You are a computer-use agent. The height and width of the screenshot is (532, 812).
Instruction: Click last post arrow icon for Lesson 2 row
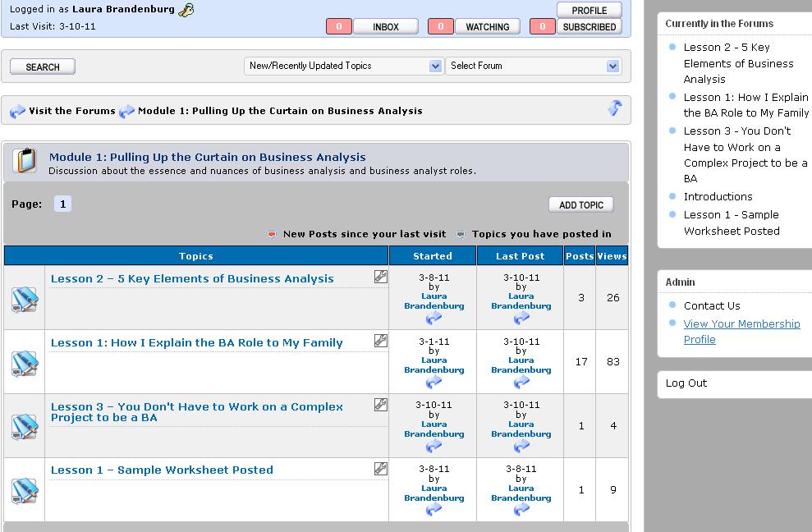[521, 318]
